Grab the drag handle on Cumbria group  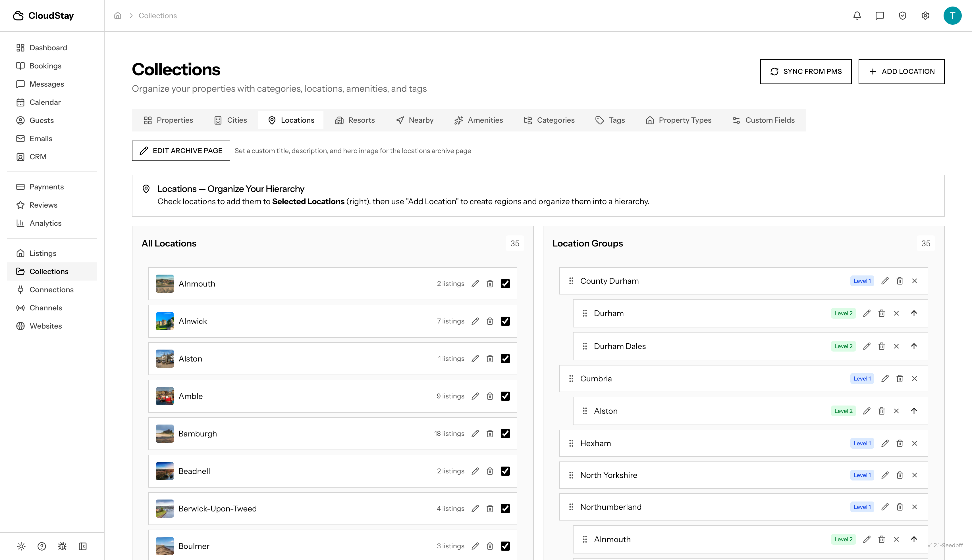click(x=571, y=379)
